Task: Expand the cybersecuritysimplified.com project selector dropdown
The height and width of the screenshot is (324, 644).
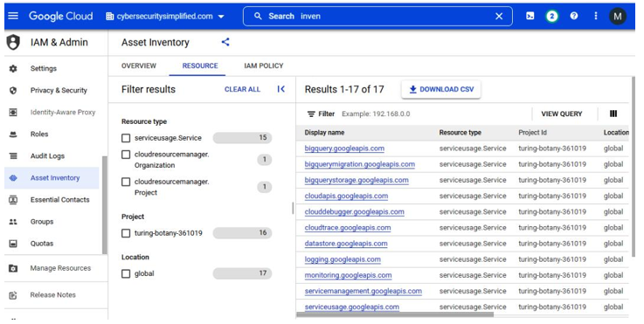Action: pos(165,17)
